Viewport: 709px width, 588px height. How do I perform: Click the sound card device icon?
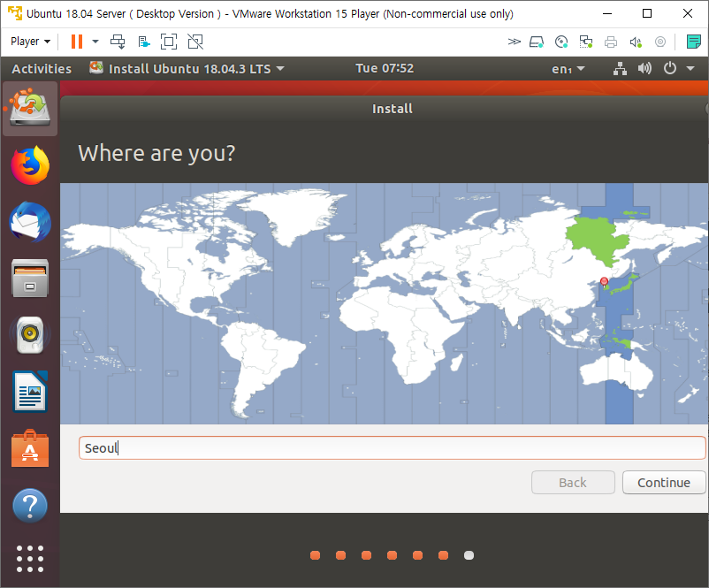[636, 42]
